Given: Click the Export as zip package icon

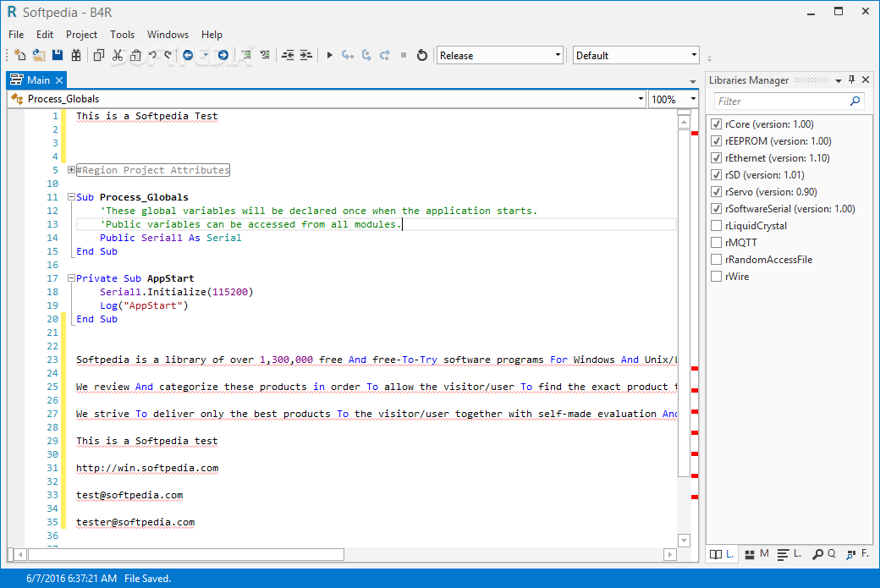Looking at the screenshot, I should pos(76,55).
